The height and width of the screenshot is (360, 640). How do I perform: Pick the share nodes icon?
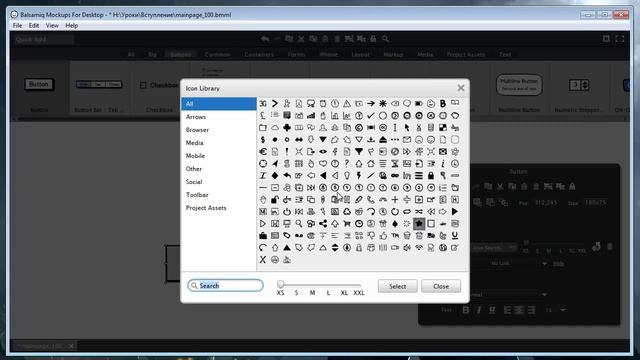click(x=323, y=224)
